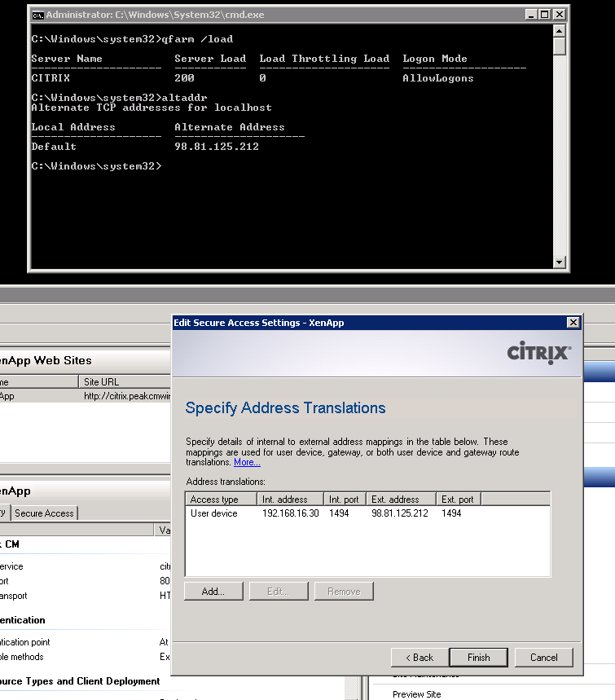
Task: Minimize the cmd.exe window
Action: 530,15
